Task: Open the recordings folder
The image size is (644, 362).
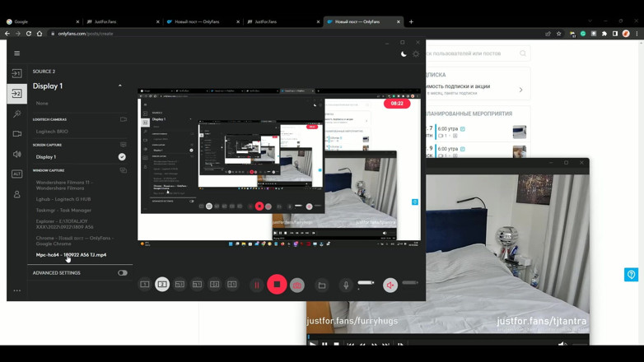Action: pos(322,285)
